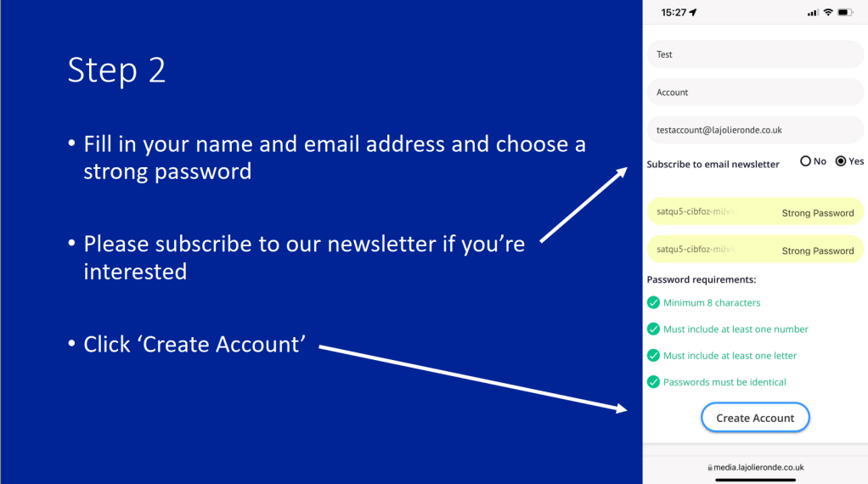Click the green check beside Minimum 8 characters
868x484 pixels.
653,302
